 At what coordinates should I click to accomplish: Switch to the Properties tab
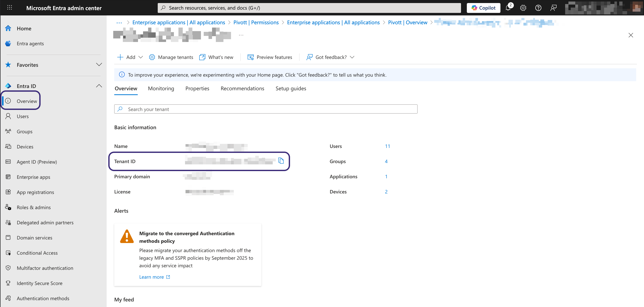[197, 89]
